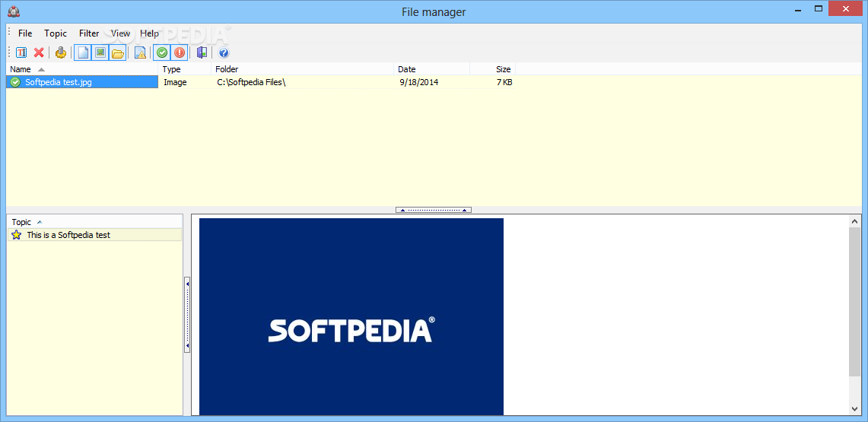Image resolution: width=868 pixels, height=422 pixels.
Task: Toggle the red exclamation filter button
Action: pos(180,52)
